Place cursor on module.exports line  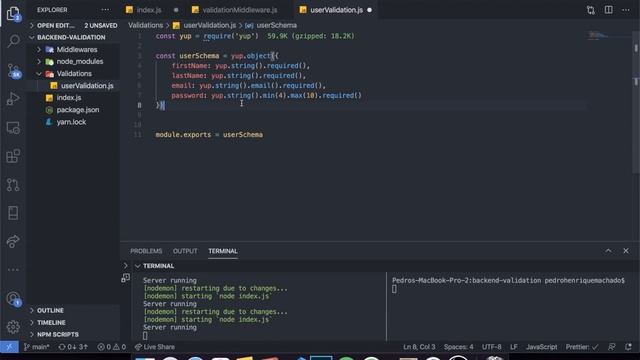point(209,135)
